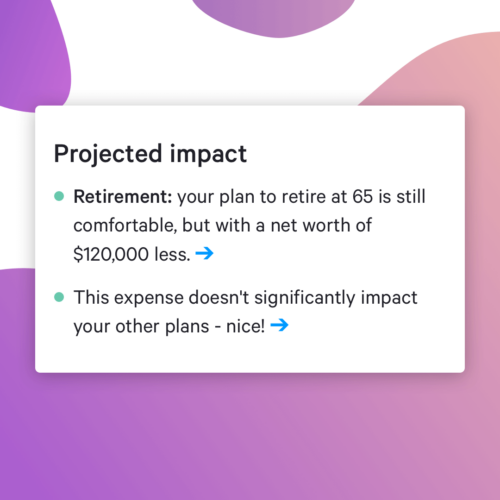Viewport: 500px width, 500px height.
Task: Click "This expense doesn't significantly impact" line
Action: click(245, 298)
